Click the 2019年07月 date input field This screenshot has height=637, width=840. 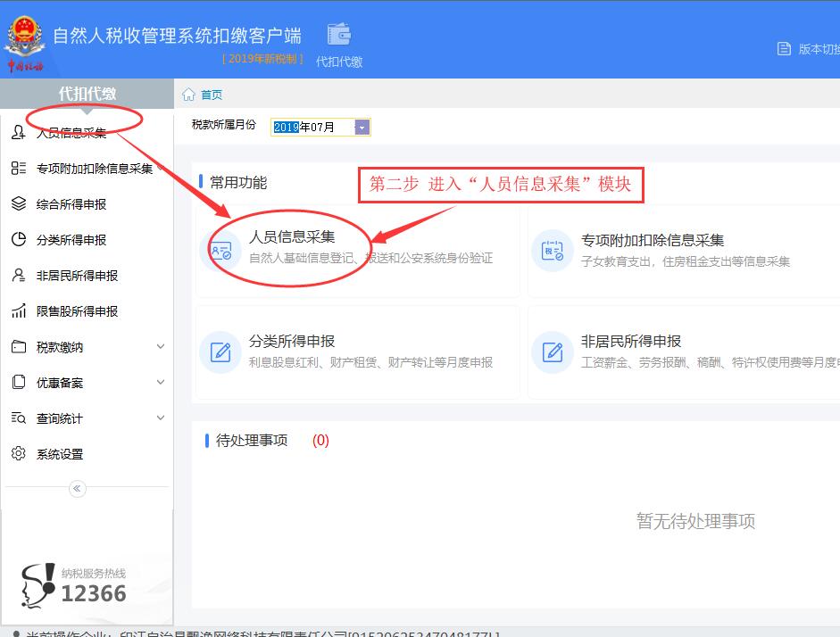coord(312,128)
